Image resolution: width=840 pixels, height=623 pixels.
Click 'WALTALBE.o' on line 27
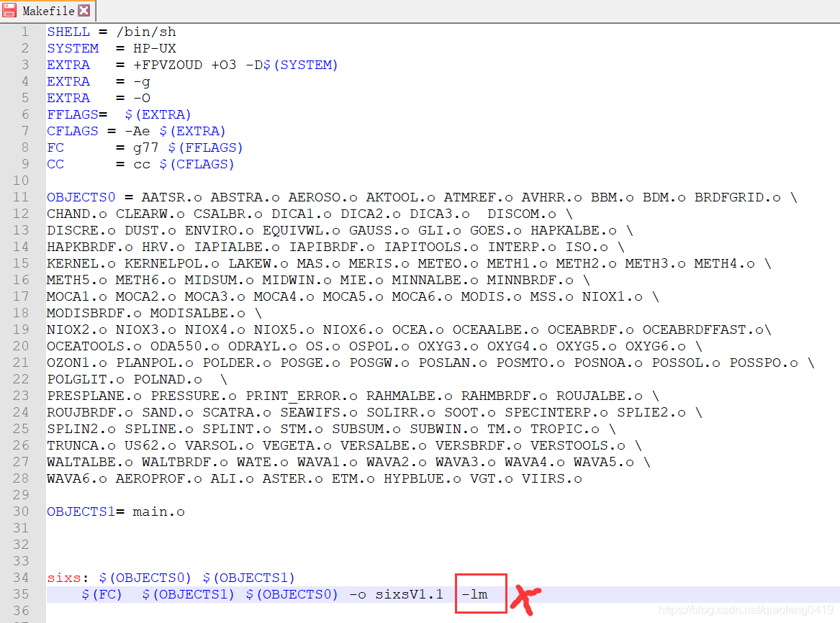(89, 463)
